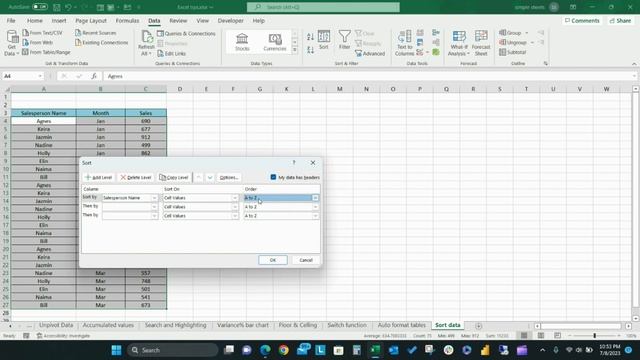This screenshot has width=640, height=360.
Task: Import From Table/Range
Action: (x=46, y=52)
